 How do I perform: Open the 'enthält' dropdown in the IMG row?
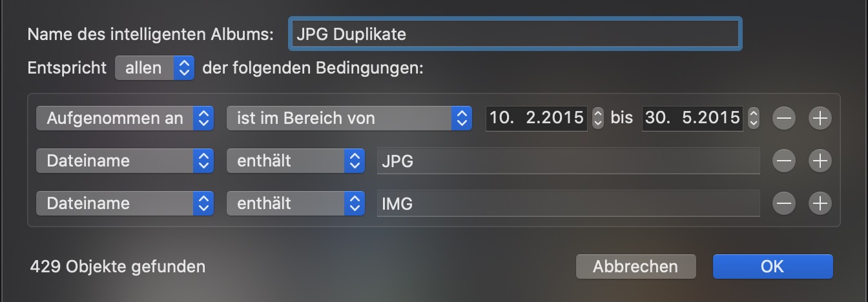click(x=296, y=203)
